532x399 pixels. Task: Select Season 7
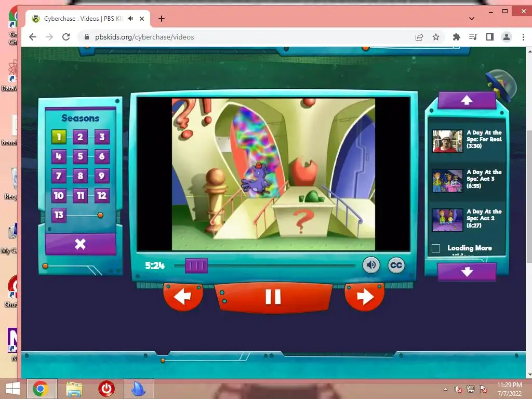(59, 176)
